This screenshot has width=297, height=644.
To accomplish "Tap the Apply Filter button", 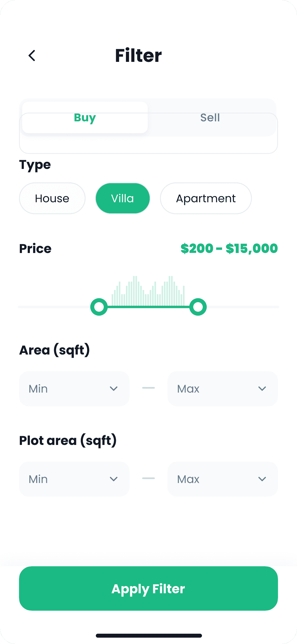I will (148, 588).
